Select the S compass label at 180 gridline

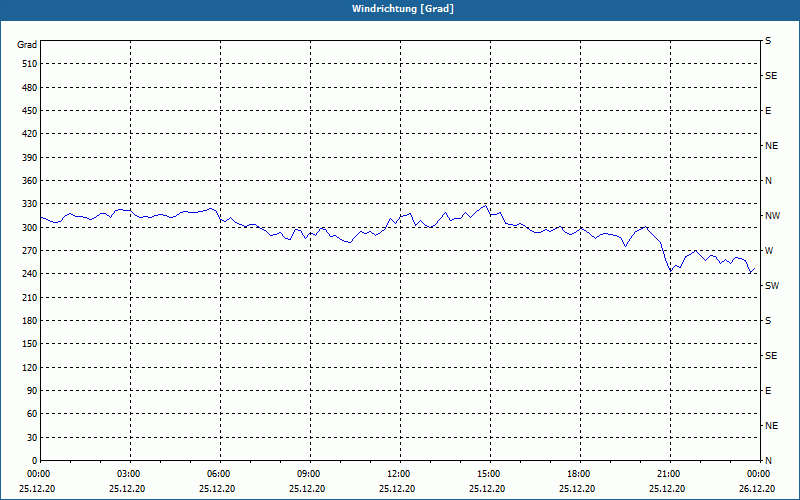point(768,321)
